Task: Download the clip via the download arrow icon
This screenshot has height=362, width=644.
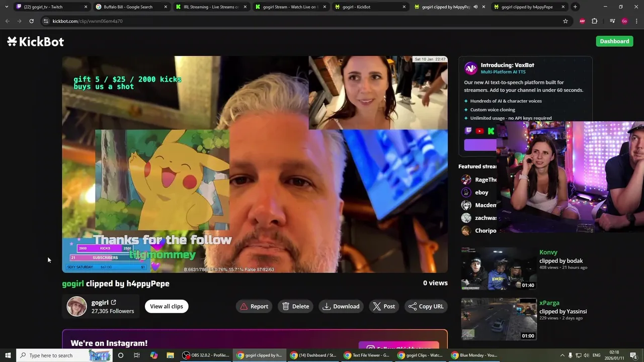Action: (327, 306)
